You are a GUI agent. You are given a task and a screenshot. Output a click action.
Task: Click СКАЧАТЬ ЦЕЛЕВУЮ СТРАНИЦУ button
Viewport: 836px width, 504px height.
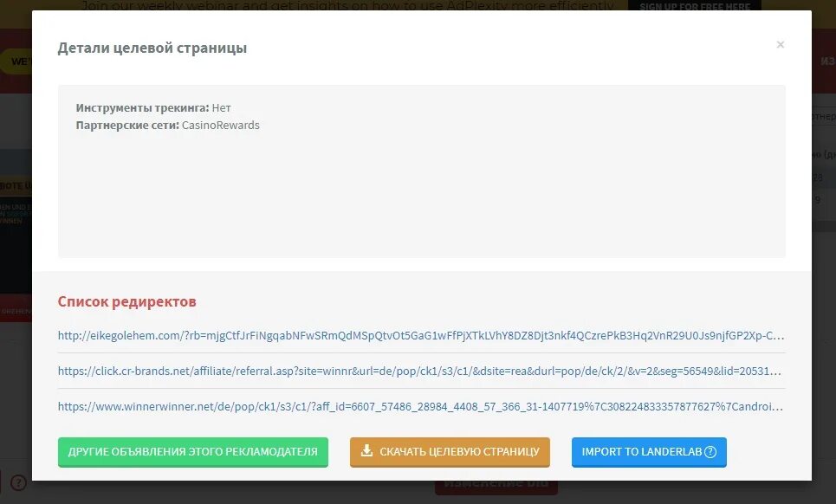point(450,452)
